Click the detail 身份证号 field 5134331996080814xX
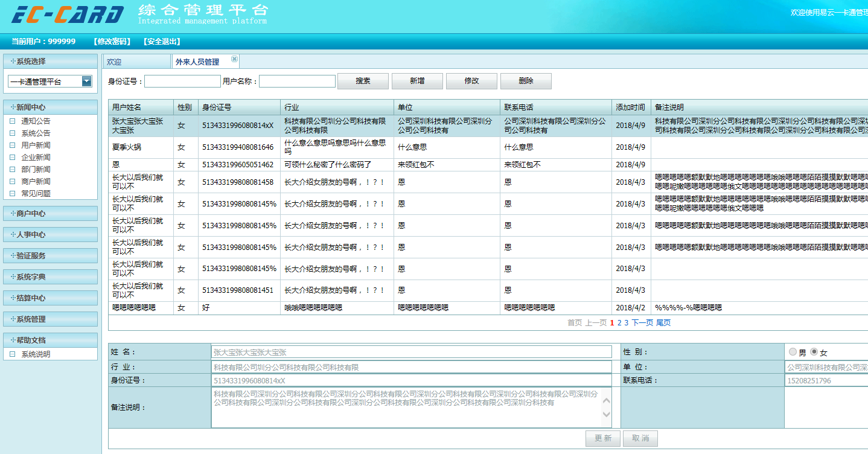868x454 pixels. [x=411, y=381]
